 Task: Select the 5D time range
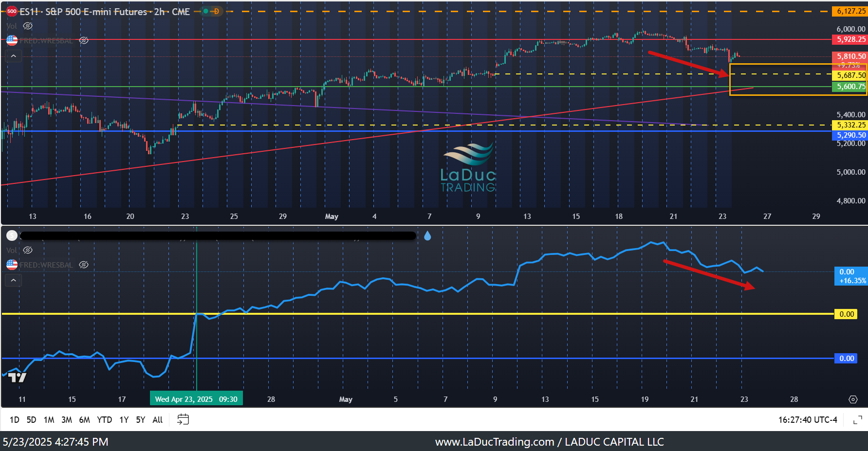click(x=31, y=419)
